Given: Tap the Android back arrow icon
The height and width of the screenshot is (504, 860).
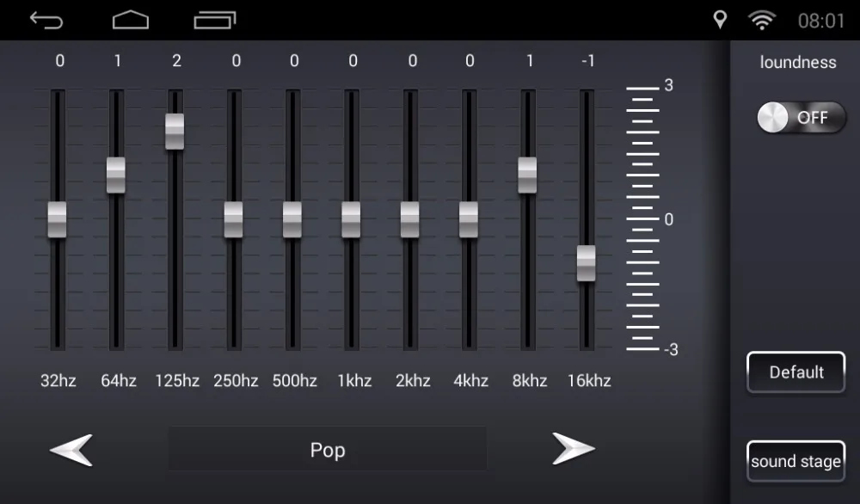Looking at the screenshot, I should (46, 21).
